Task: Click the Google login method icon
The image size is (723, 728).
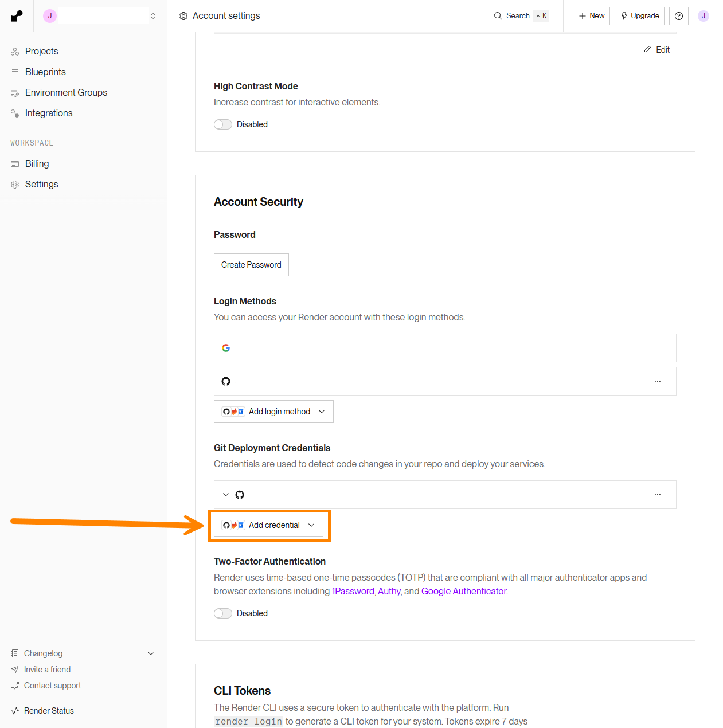Action: [226, 348]
